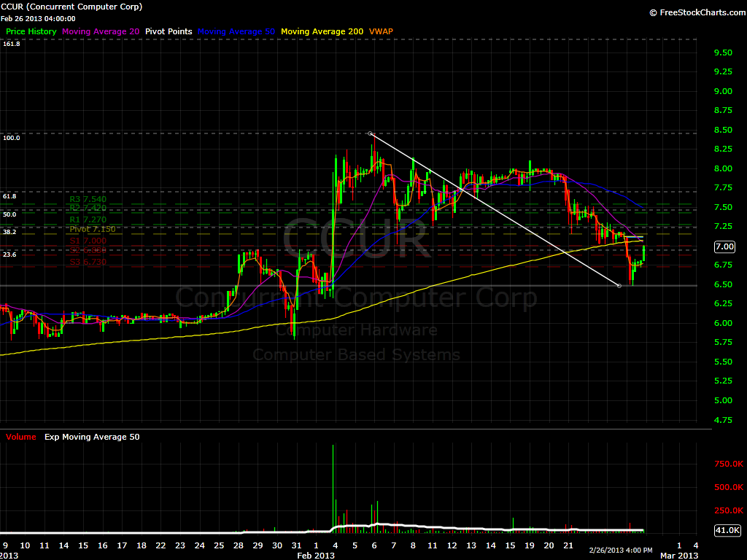Click the S1 7.000 pivot label
Screen dimensions: 747x560
pyautogui.click(x=88, y=241)
